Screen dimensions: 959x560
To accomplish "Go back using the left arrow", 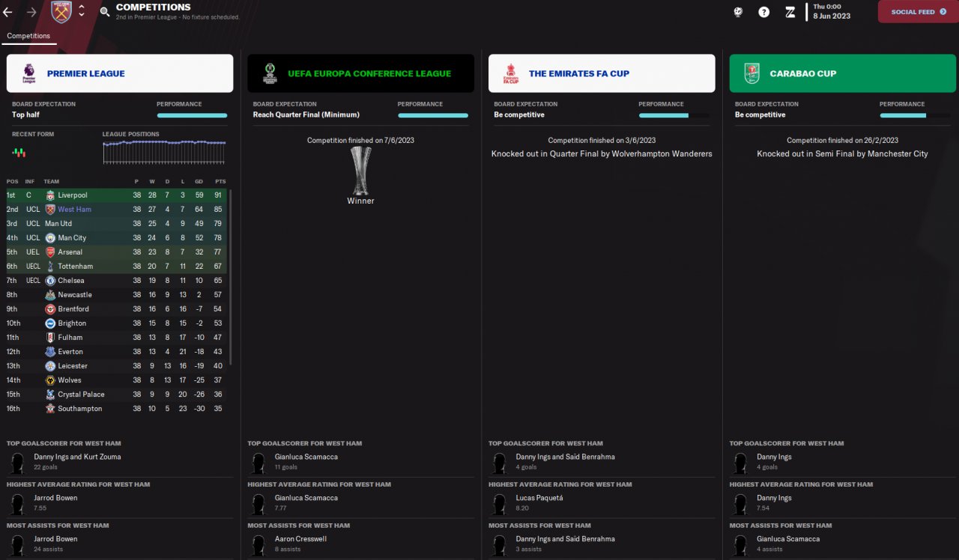I will click(x=8, y=12).
